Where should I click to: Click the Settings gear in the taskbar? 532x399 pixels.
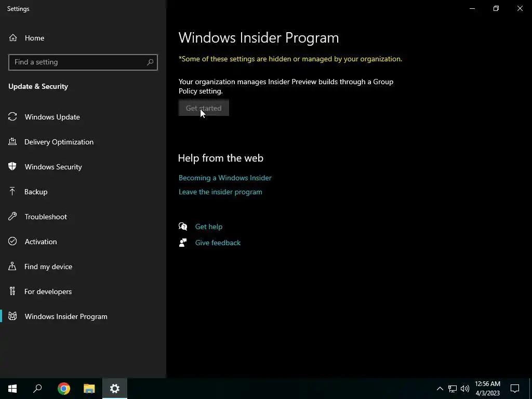click(115, 389)
